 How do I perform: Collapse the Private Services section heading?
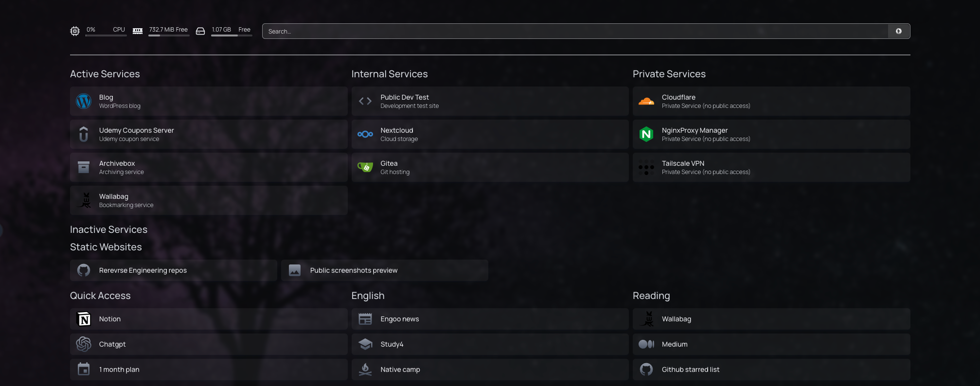coord(669,74)
